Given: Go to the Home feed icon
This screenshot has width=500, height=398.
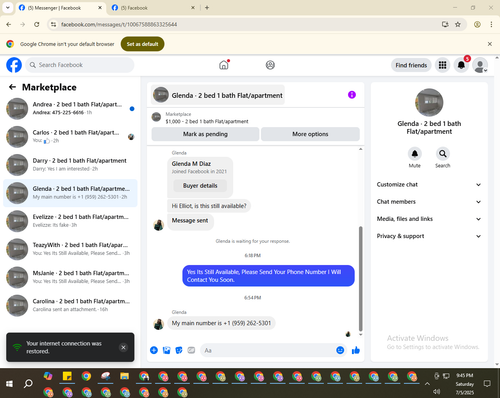Looking at the screenshot, I should [224, 65].
